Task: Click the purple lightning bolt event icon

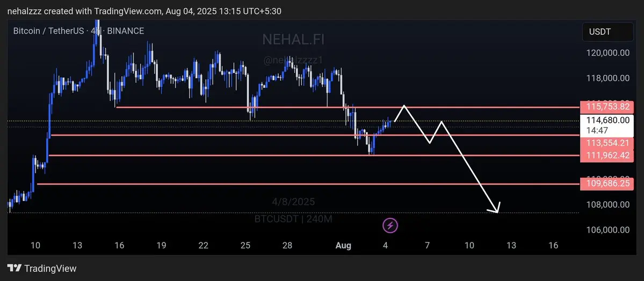Action: coord(390,225)
